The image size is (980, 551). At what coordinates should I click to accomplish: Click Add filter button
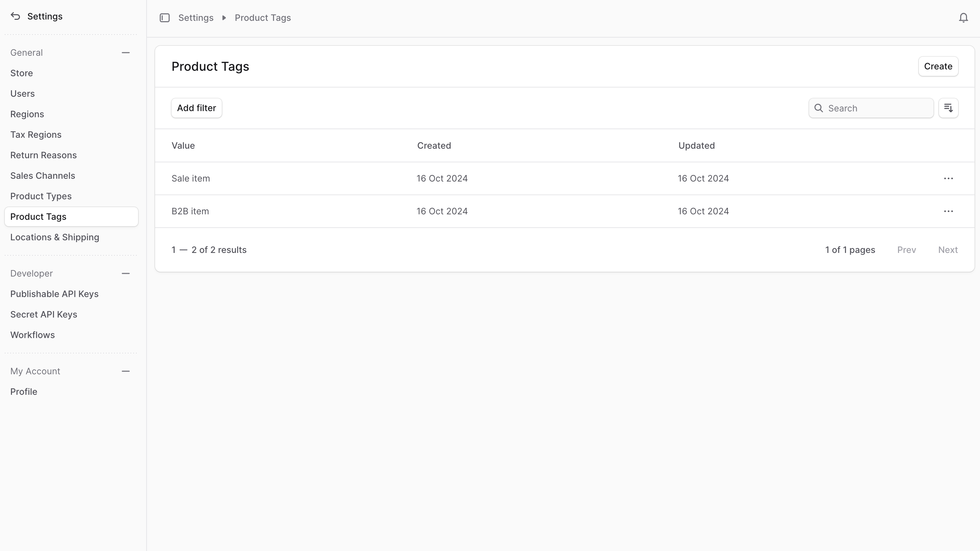click(x=196, y=108)
